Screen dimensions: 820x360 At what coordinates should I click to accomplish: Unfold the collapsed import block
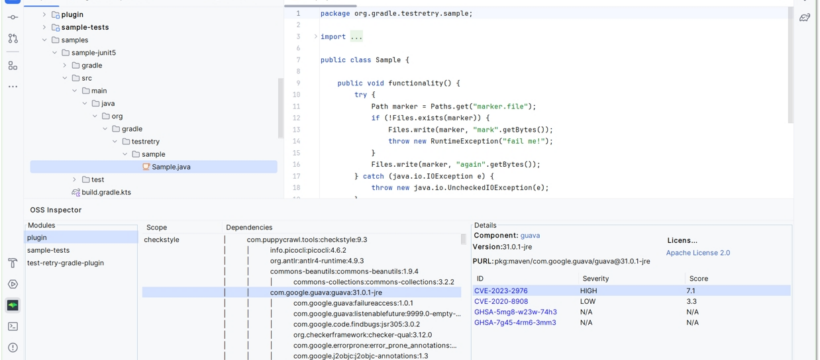(x=315, y=37)
